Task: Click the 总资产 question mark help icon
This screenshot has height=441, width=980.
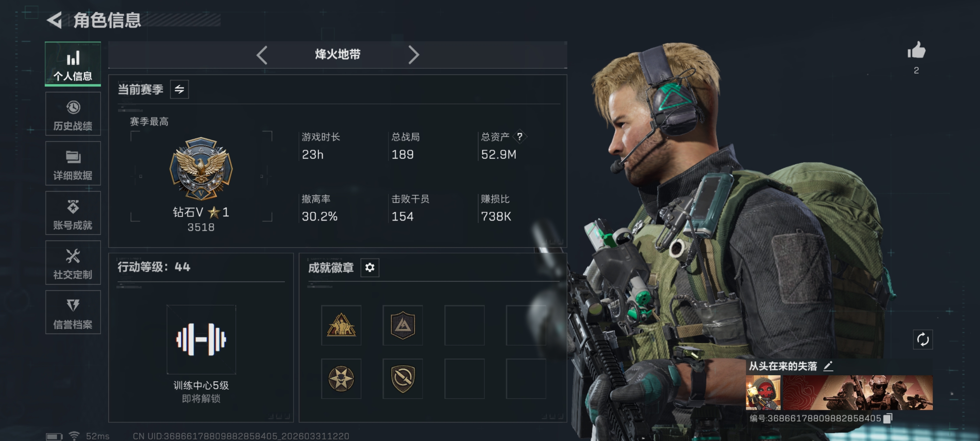Action: click(519, 136)
